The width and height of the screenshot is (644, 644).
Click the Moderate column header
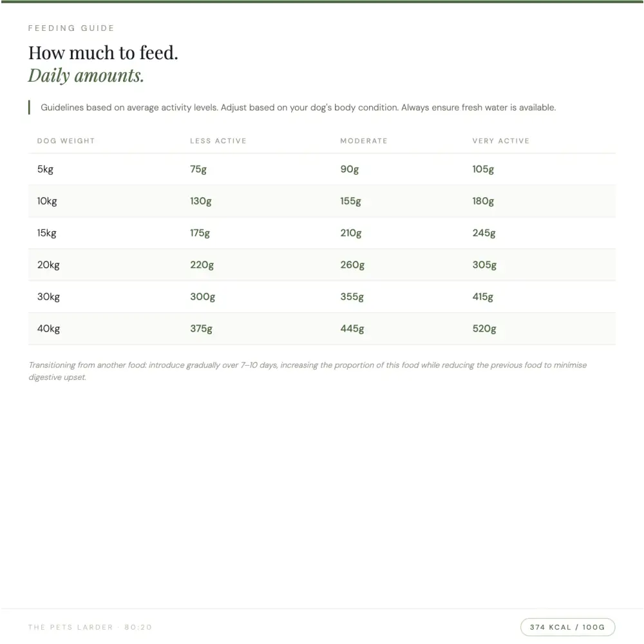coord(363,141)
